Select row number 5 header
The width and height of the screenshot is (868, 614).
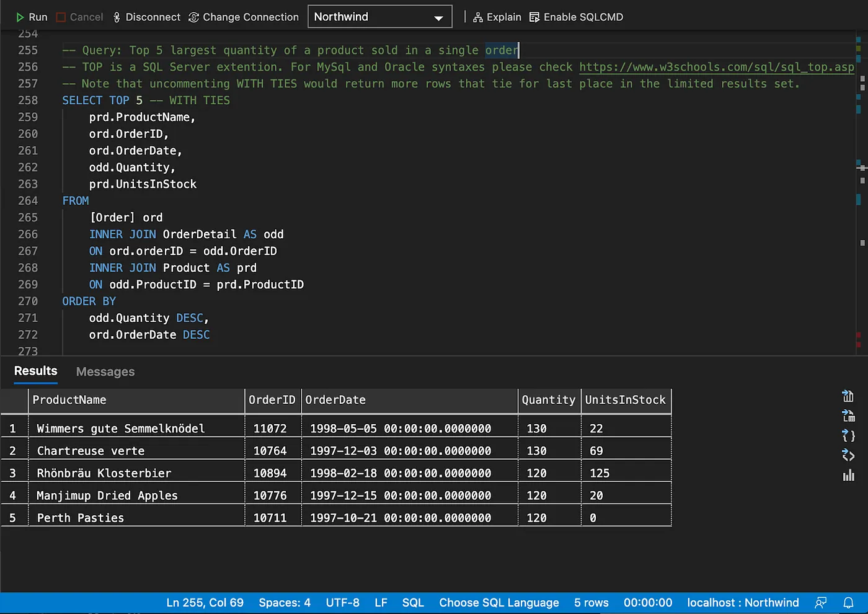[x=14, y=518]
